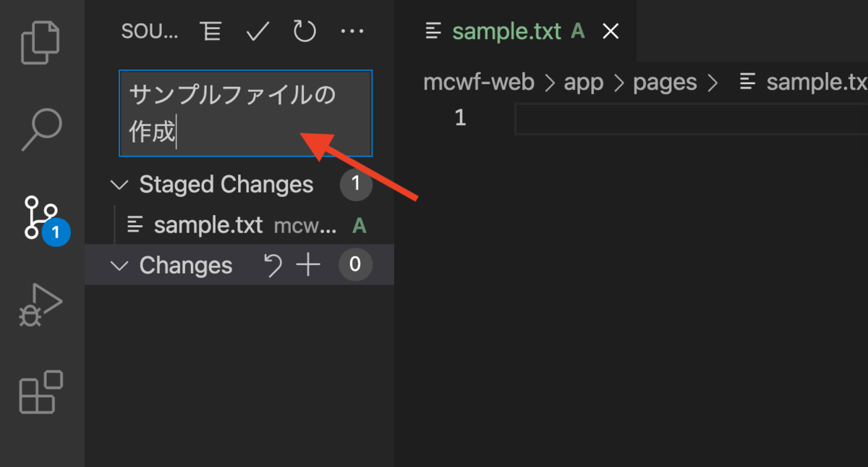This screenshot has width=868, height=467.
Task: Click the commit message input box
Action: pos(245,113)
